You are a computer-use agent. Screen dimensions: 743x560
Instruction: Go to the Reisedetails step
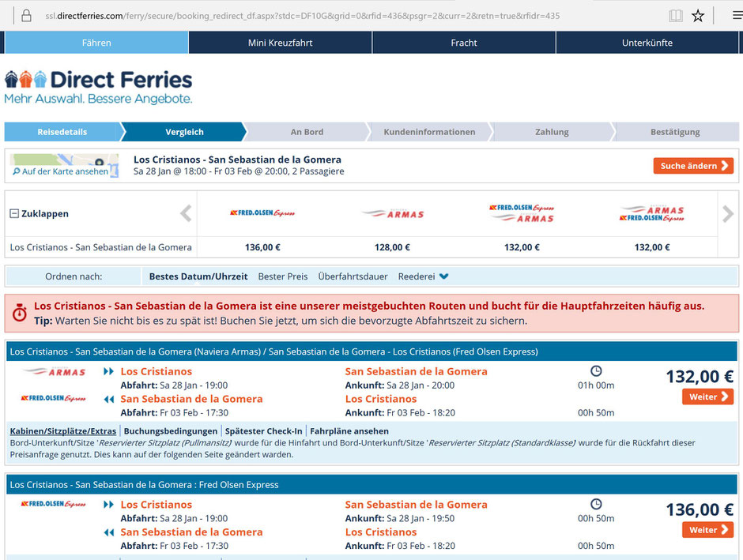pos(62,132)
